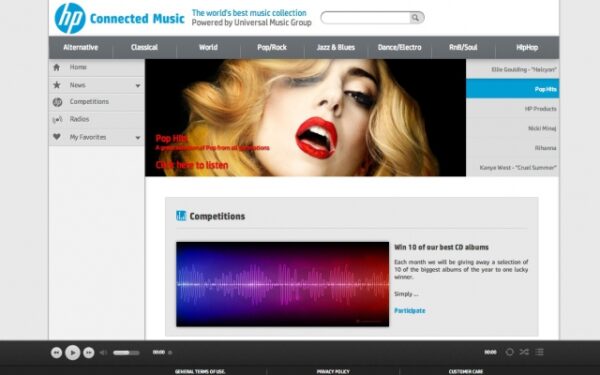
Task: Click the icon beside Competitions heading
Action: click(181, 216)
